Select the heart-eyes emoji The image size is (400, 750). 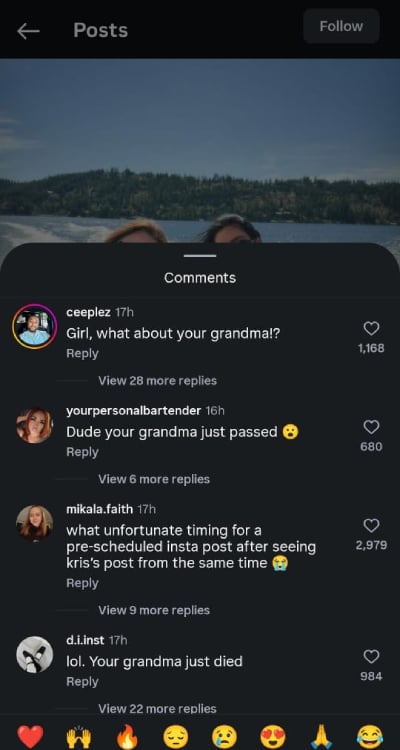click(x=273, y=736)
